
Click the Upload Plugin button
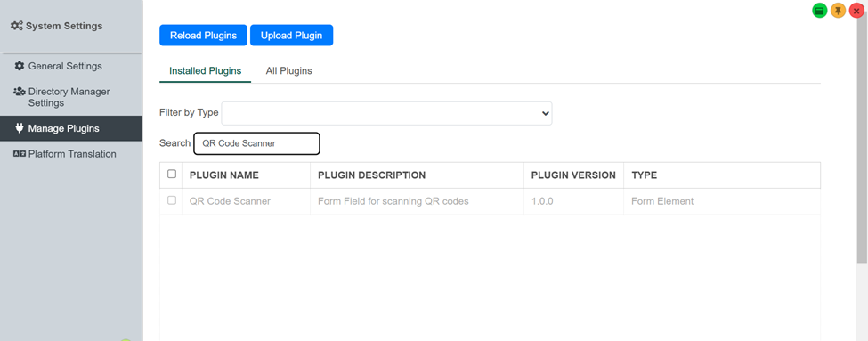coord(292,36)
